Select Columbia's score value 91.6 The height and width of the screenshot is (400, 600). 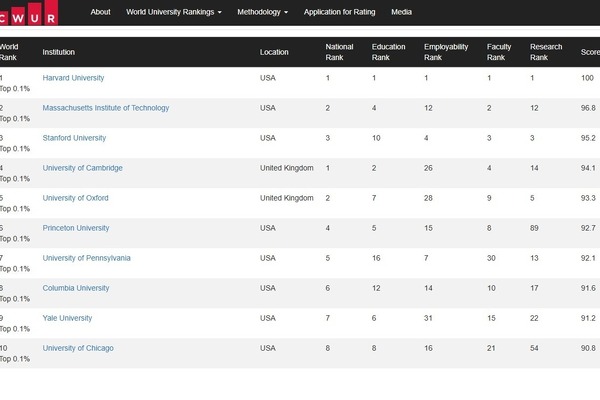click(x=588, y=288)
